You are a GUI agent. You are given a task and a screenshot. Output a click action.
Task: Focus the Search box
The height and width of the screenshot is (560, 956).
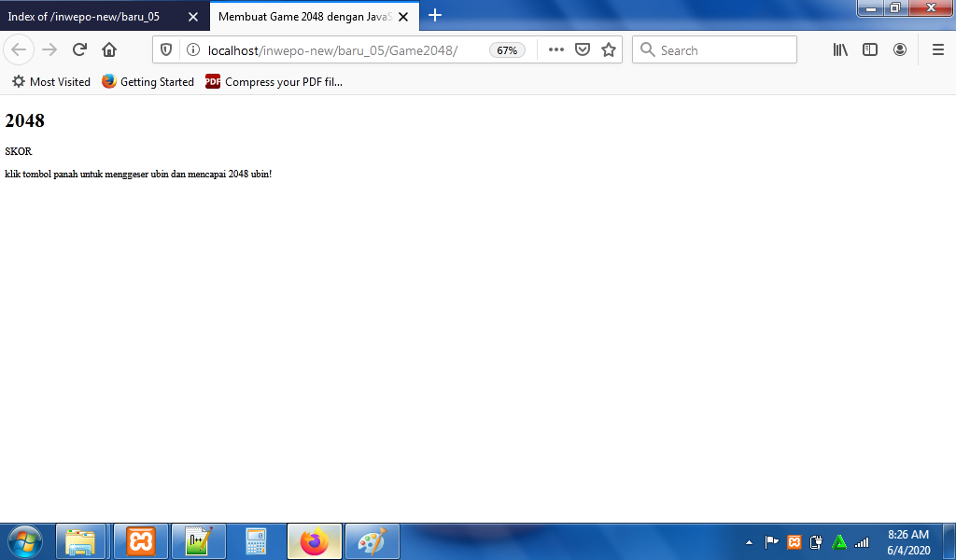click(x=714, y=50)
